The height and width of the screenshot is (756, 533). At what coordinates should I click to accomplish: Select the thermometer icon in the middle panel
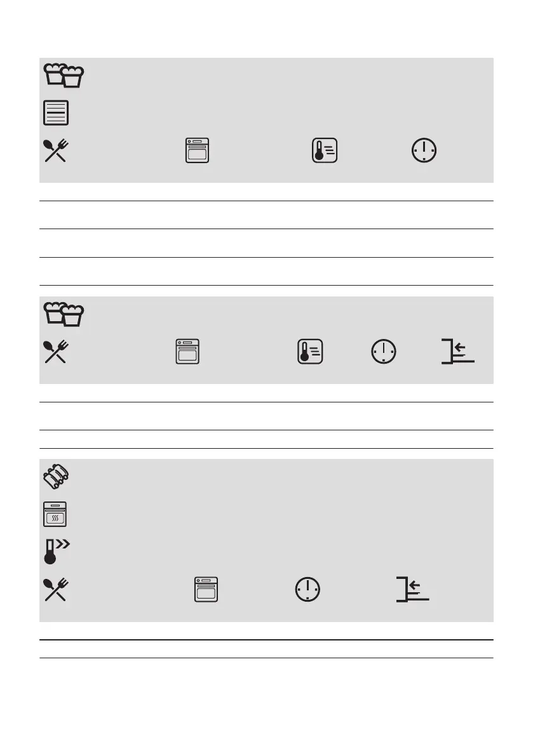pyautogui.click(x=310, y=352)
